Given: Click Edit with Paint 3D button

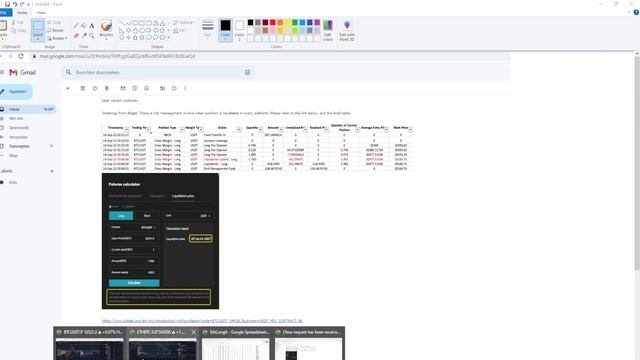Looking at the screenshot, I should [x=347, y=30].
